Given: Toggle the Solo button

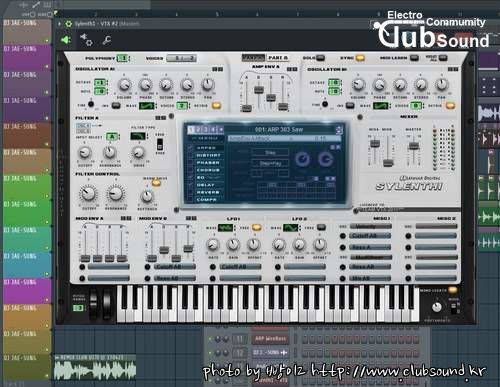Looking at the screenshot, I should (x=320, y=58).
